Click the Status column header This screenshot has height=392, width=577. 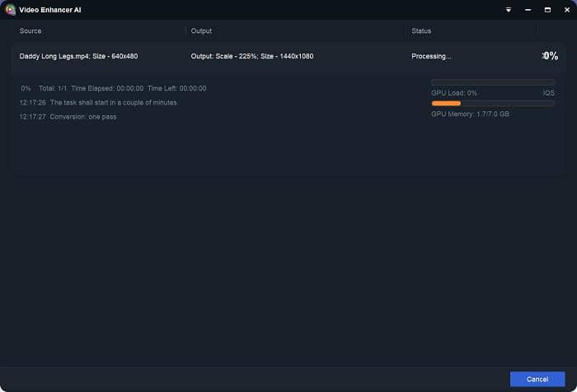tap(420, 31)
